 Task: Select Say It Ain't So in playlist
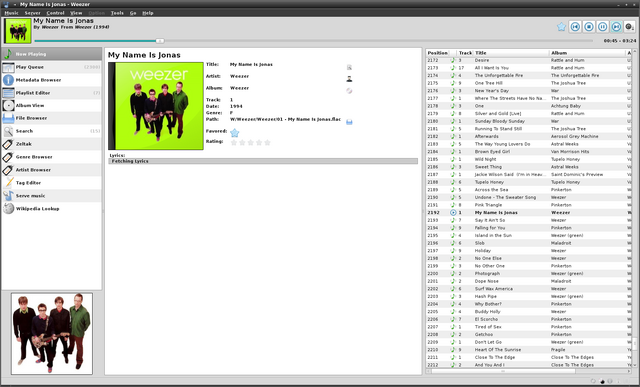coord(529,220)
